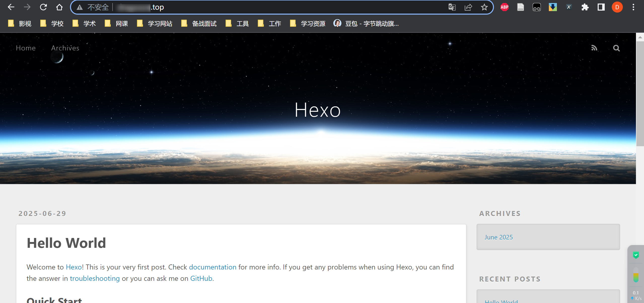This screenshot has height=303, width=644.
Task: Toggle the browser side panel icon
Action: (x=601, y=7)
